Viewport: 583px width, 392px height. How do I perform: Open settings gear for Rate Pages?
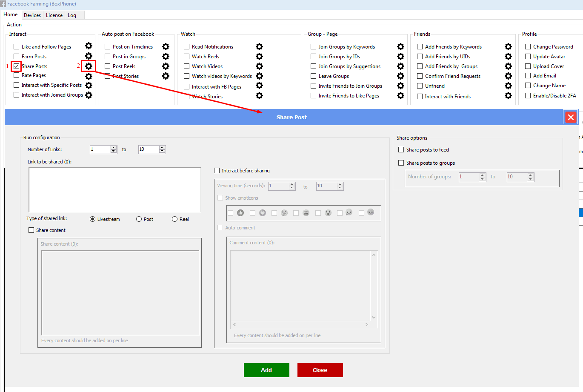(x=89, y=76)
